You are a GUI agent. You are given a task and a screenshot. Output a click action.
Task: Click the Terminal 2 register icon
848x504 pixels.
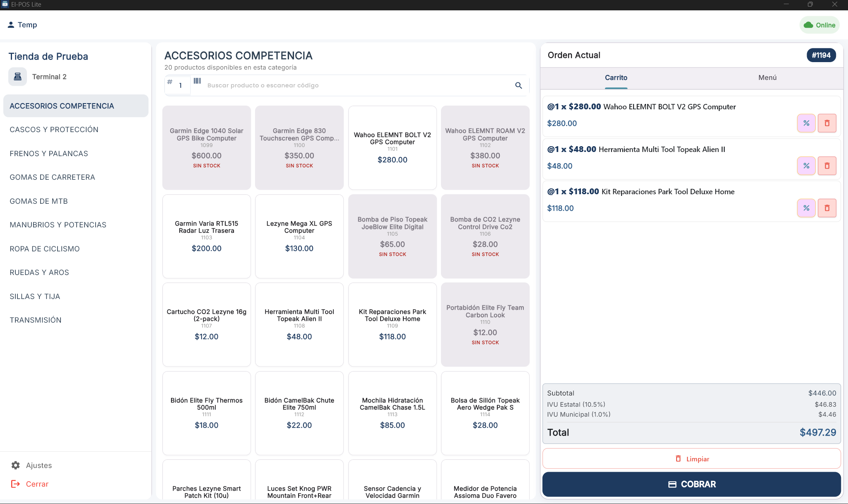tap(18, 77)
